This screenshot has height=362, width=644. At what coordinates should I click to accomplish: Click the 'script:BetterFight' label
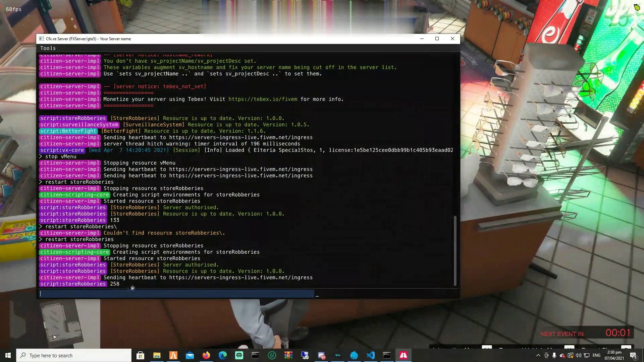(68, 131)
